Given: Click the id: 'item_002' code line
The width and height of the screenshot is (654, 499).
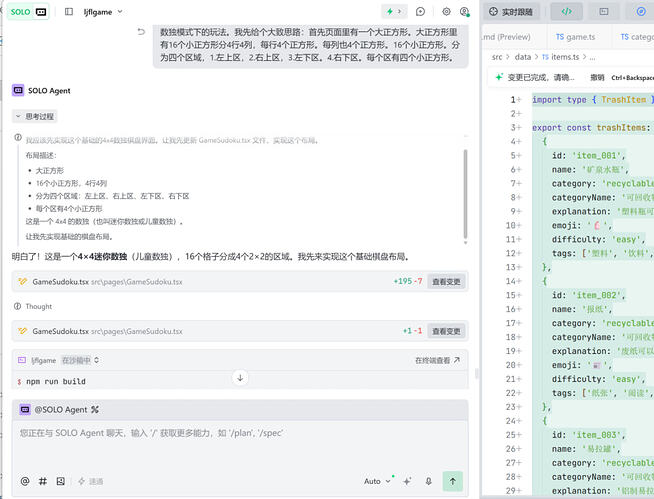Looking at the screenshot, I should coord(588,295).
